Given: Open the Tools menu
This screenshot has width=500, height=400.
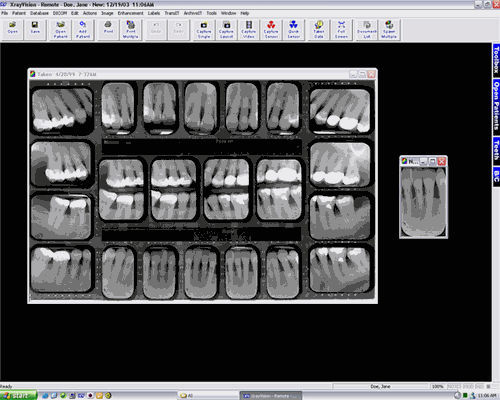Looking at the screenshot, I should point(211,13).
